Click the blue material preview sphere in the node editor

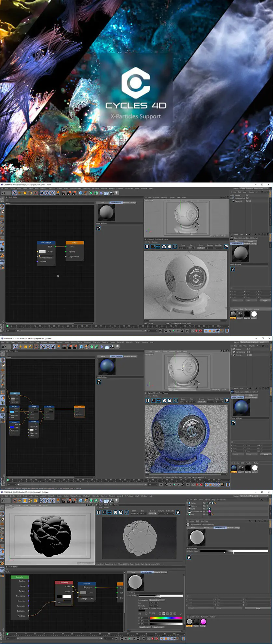(107, 367)
